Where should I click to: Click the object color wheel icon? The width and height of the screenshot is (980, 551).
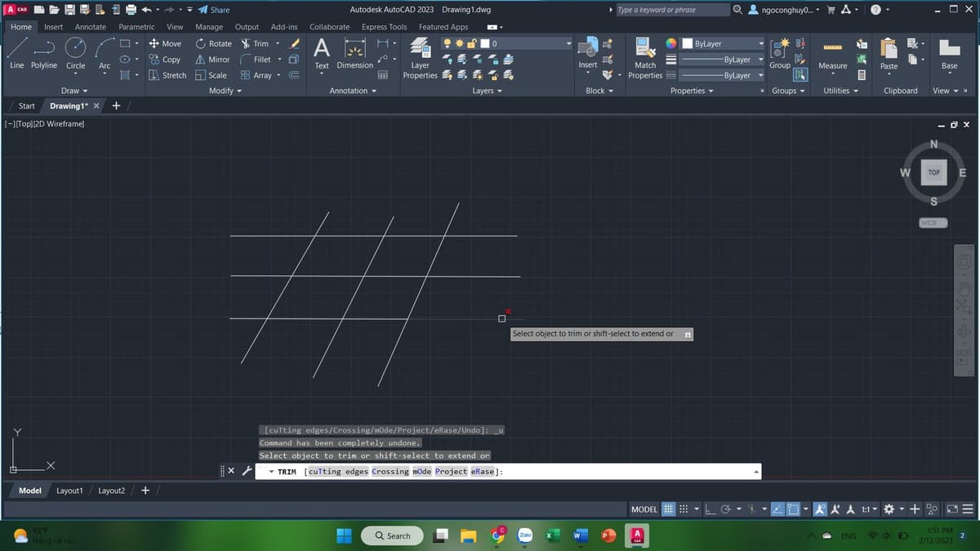(x=670, y=43)
